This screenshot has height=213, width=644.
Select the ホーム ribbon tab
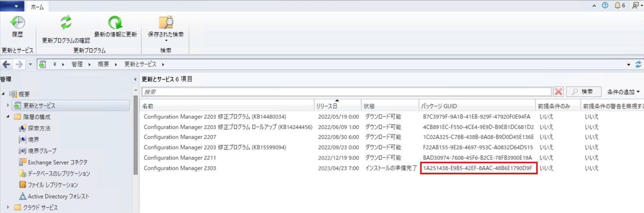37,7
